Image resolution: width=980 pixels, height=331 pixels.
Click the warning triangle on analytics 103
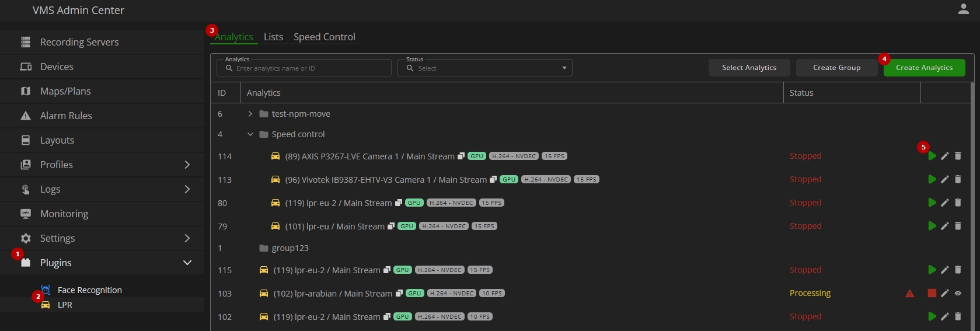pos(910,293)
